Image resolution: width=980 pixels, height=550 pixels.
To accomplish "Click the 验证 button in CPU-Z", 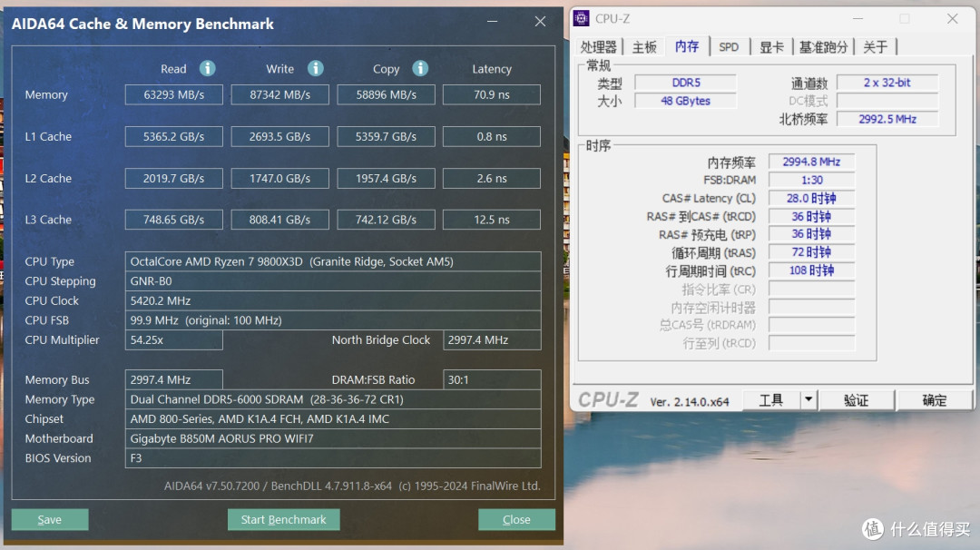I will [x=857, y=400].
